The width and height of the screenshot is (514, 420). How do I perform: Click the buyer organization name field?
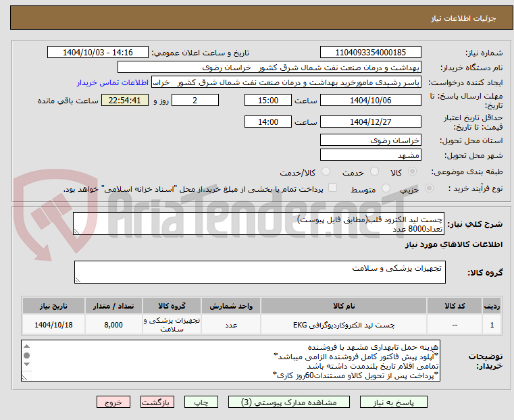point(269,68)
